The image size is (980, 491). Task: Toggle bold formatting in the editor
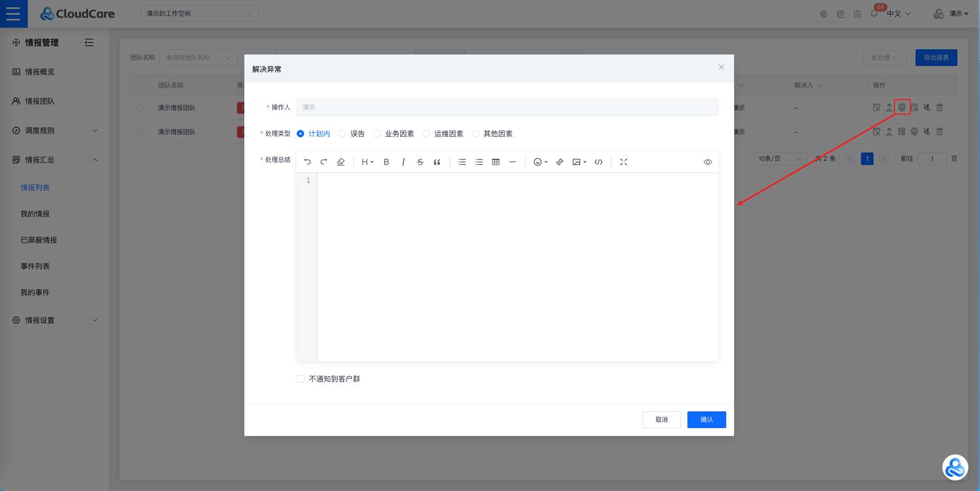(386, 162)
